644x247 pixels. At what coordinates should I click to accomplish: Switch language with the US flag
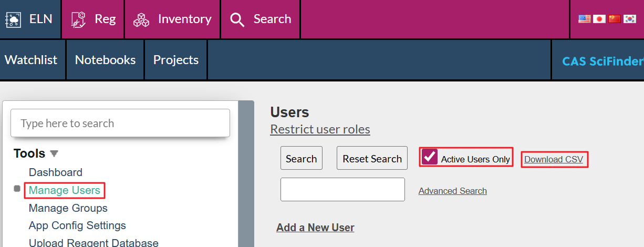(x=584, y=19)
